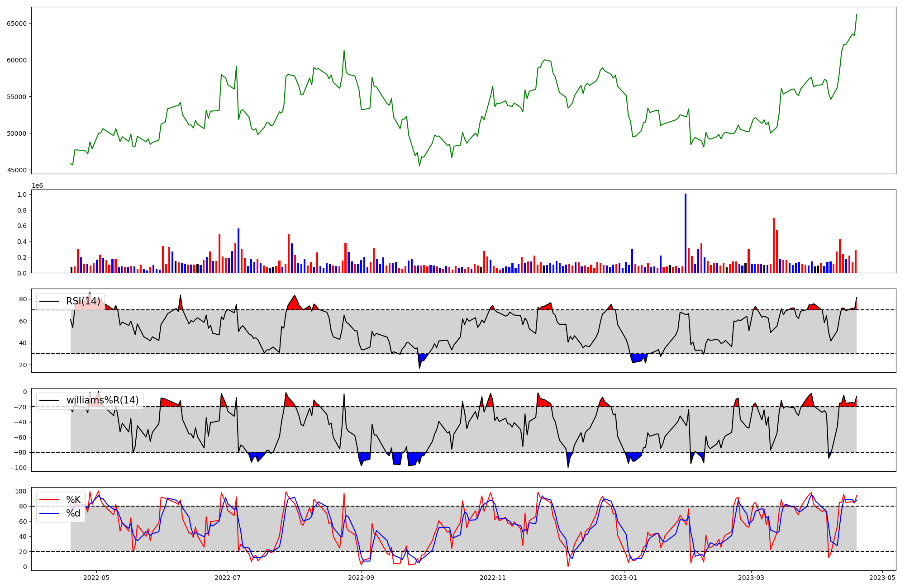The height and width of the screenshot is (588, 905).
Task: Click the red %K legend line swatch
Action: [49, 499]
